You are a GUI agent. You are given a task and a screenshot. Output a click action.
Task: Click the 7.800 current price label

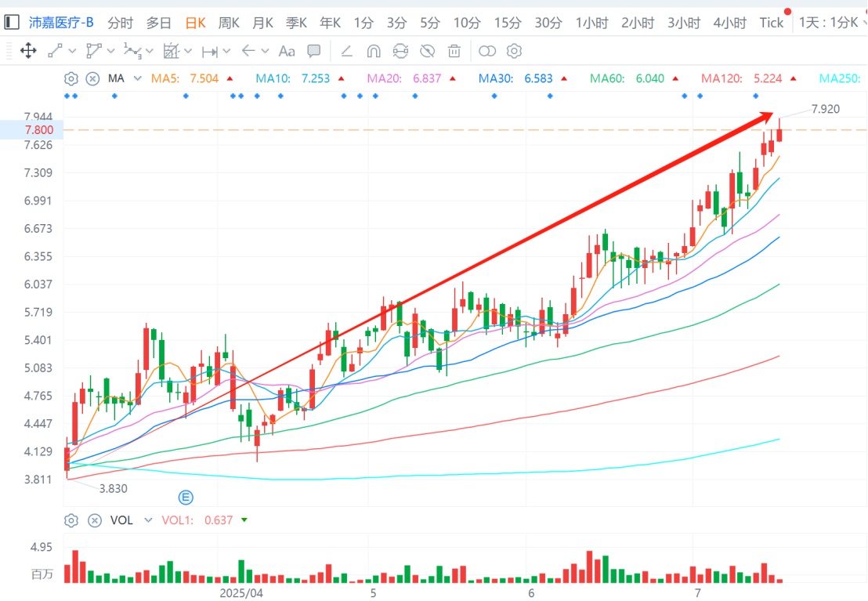[x=38, y=129]
